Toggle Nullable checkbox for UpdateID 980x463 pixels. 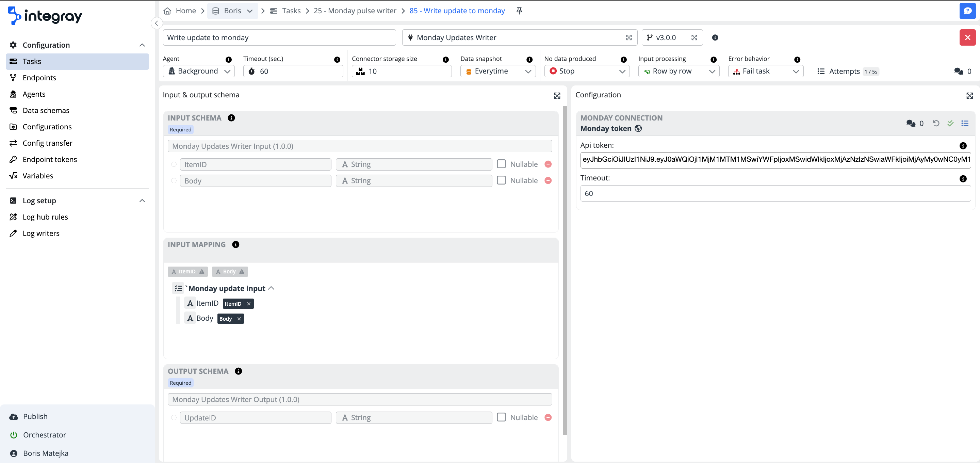501,417
